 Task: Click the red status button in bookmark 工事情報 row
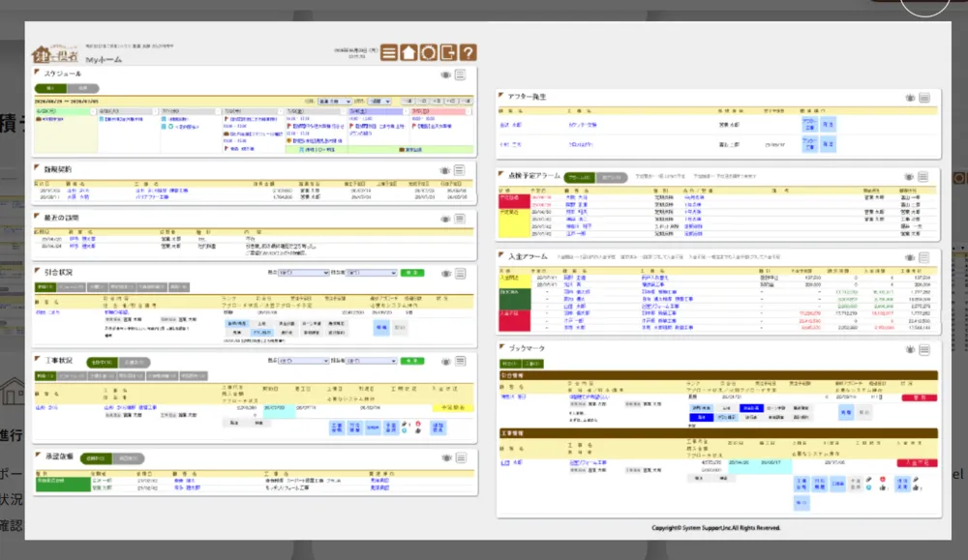coord(917,462)
